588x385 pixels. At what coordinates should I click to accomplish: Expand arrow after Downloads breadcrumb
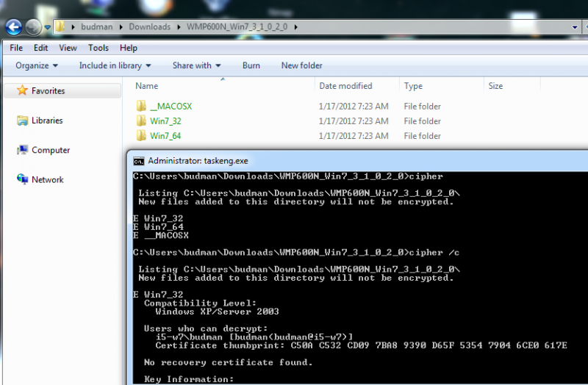[x=179, y=27]
